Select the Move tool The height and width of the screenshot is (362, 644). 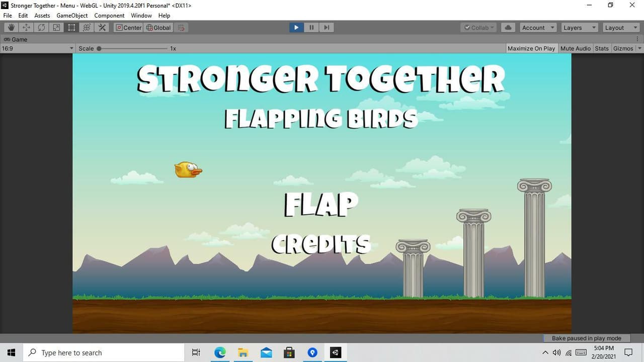tap(26, 28)
